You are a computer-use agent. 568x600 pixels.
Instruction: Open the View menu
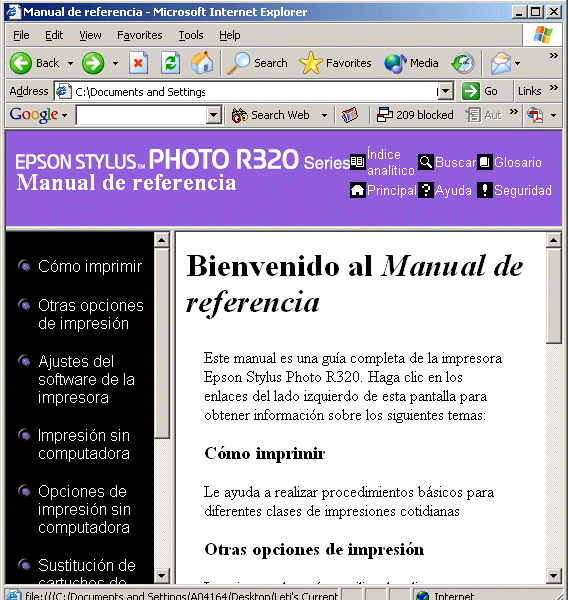point(90,35)
